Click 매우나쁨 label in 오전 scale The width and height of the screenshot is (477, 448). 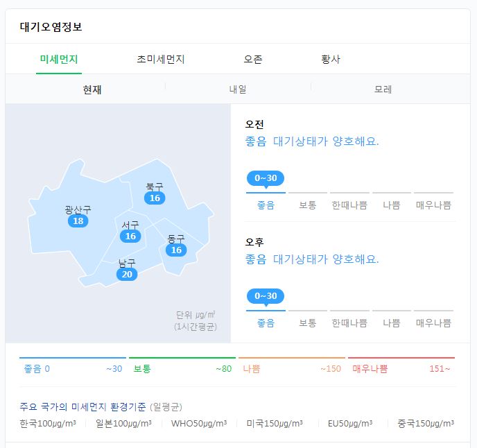click(x=433, y=205)
